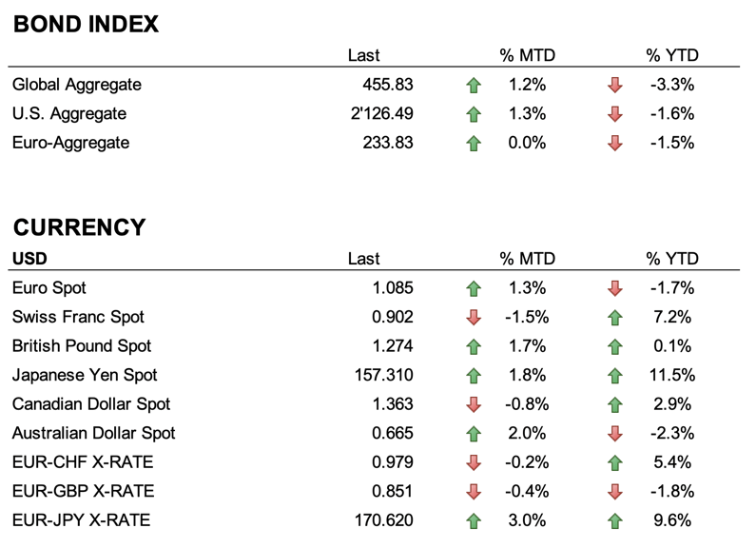Click the green MTD arrow for EUR-JPY X-RATE
This screenshot has width=756, height=548.
(x=474, y=521)
